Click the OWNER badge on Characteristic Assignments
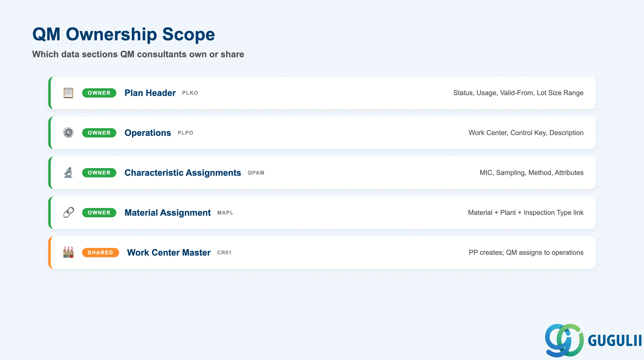644x360 pixels. pyautogui.click(x=99, y=173)
